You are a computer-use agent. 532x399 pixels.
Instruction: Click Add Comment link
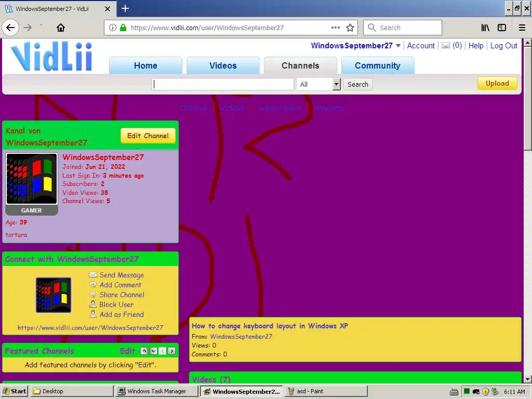[x=121, y=285]
